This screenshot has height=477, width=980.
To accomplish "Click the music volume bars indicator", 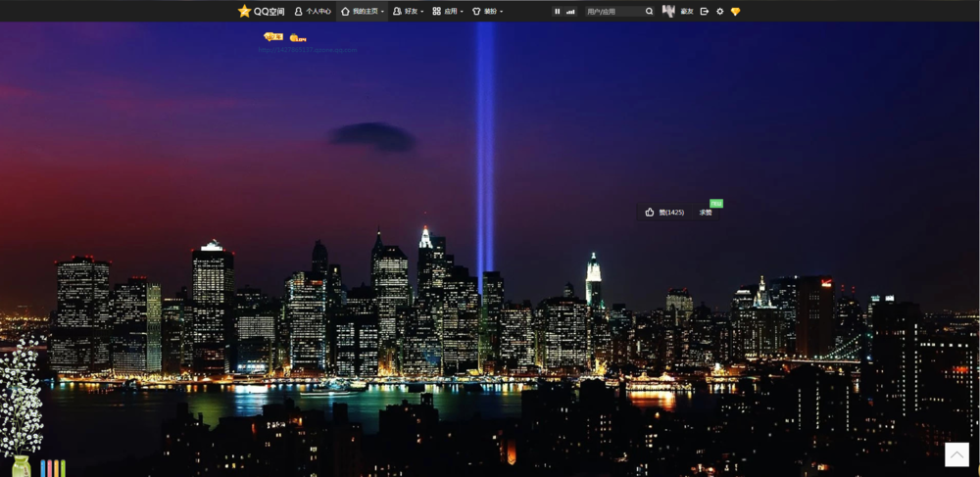I will coord(570,11).
